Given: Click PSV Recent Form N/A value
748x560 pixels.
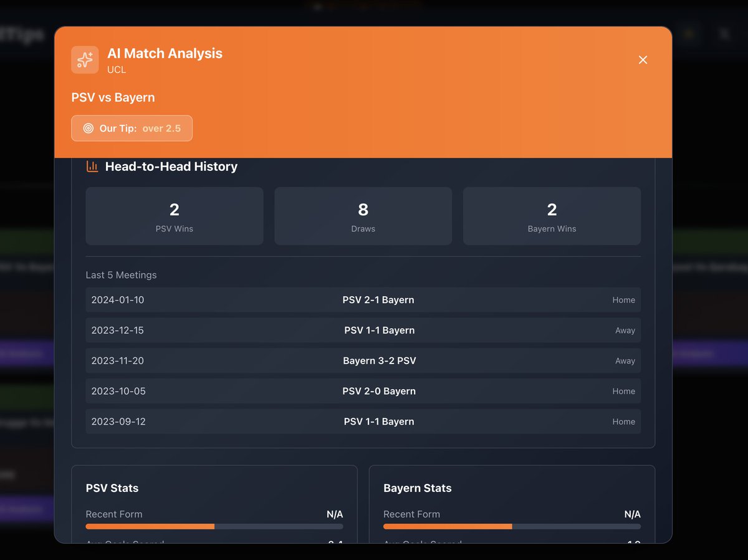Looking at the screenshot, I should click(335, 514).
